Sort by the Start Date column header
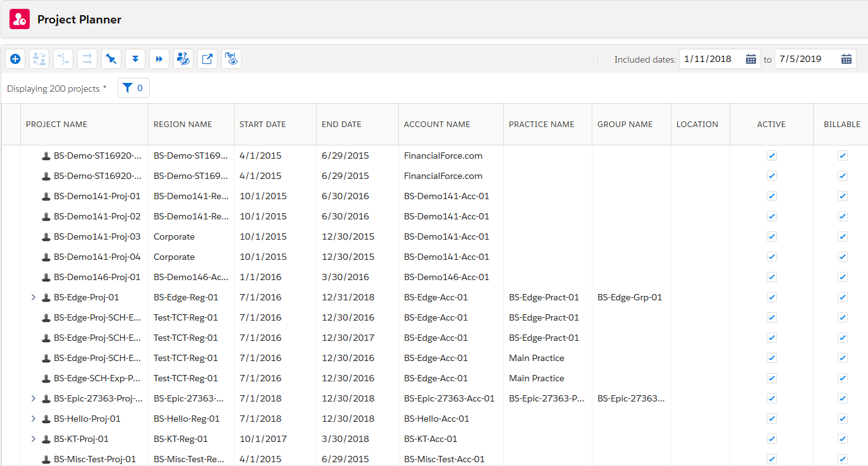This screenshot has height=466, width=868. (262, 125)
